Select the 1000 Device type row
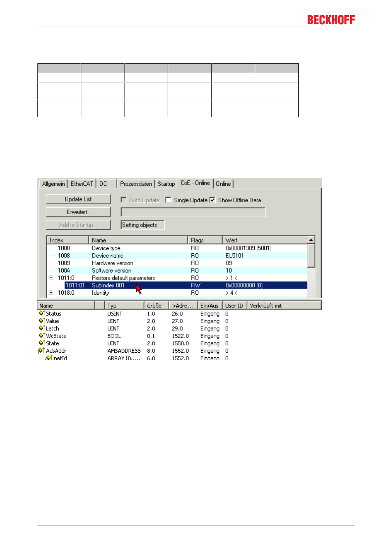 tap(178, 248)
